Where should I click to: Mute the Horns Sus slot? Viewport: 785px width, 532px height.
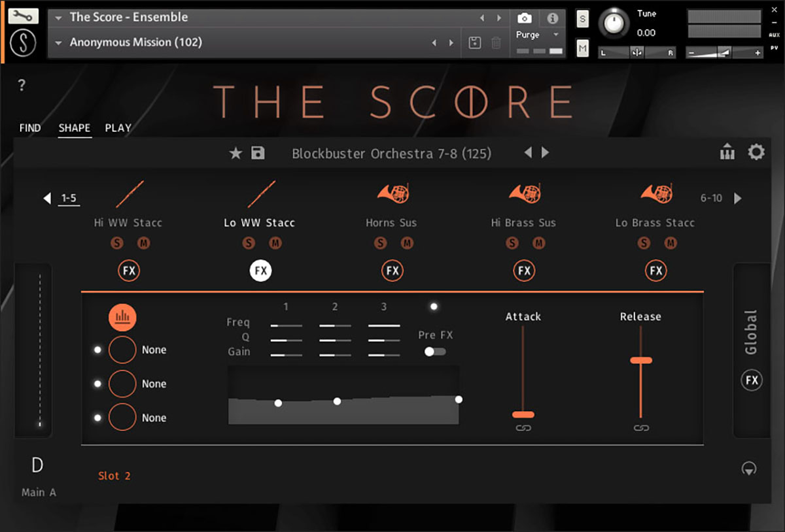[407, 243]
